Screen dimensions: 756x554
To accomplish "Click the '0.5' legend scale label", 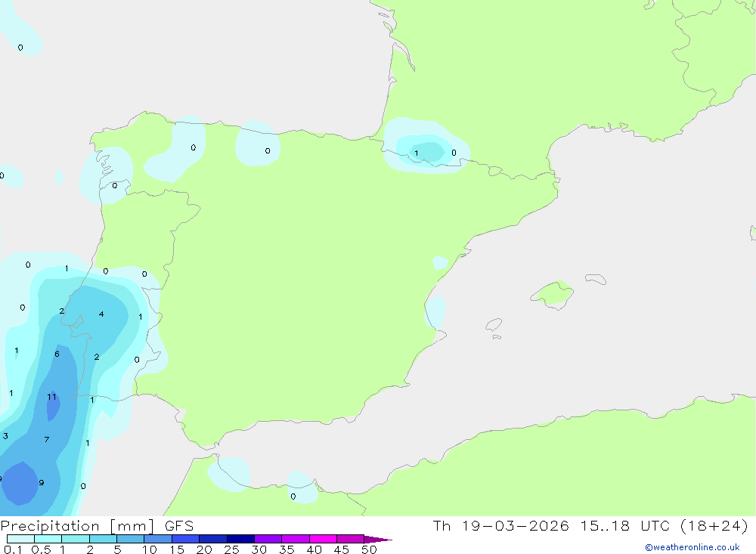I will pyautogui.click(x=41, y=549).
